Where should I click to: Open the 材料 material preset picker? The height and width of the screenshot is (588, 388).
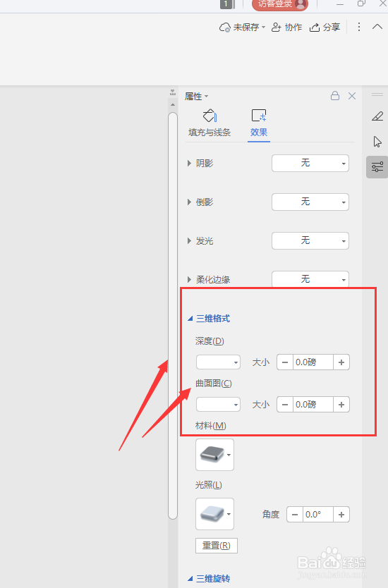[x=214, y=455]
